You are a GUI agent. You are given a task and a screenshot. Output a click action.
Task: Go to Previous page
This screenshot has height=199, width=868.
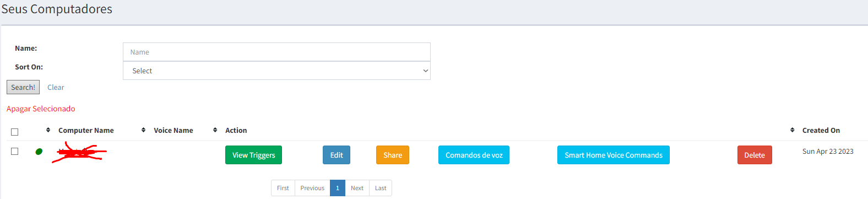point(312,188)
